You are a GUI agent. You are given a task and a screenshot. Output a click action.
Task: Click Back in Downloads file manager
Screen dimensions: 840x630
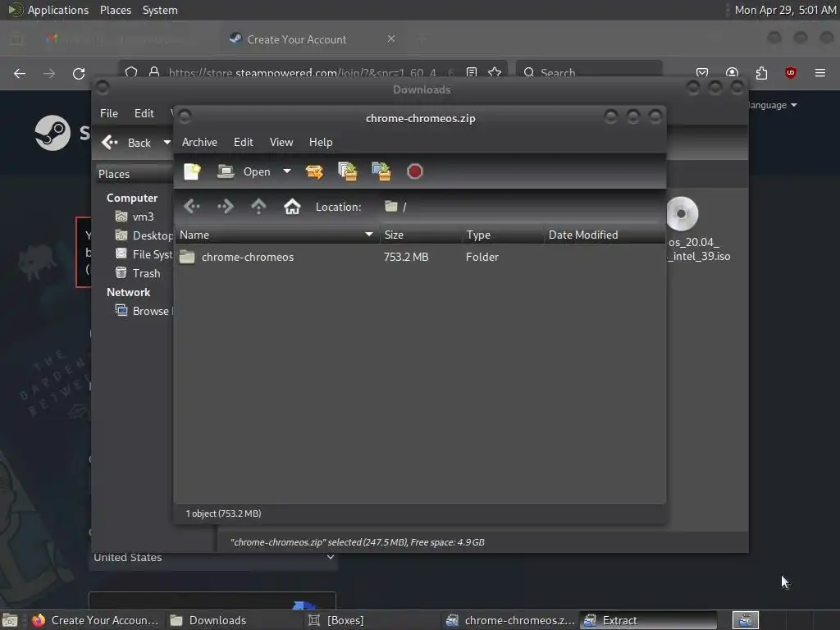pyautogui.click(x=128, y=143)
